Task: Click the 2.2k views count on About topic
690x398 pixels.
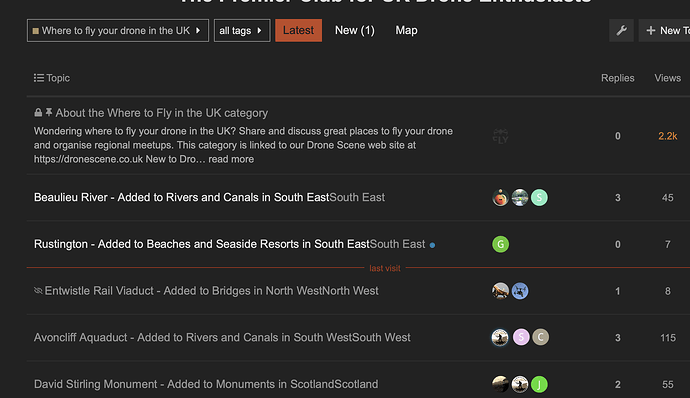Action: tap(668, 136)
